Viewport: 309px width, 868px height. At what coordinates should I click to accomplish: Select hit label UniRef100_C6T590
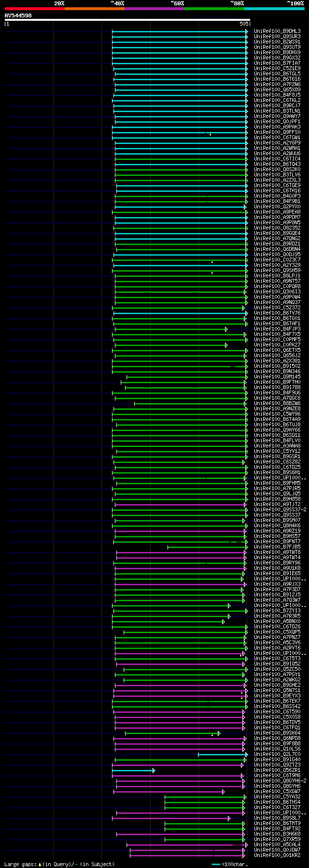click(277, 712)
